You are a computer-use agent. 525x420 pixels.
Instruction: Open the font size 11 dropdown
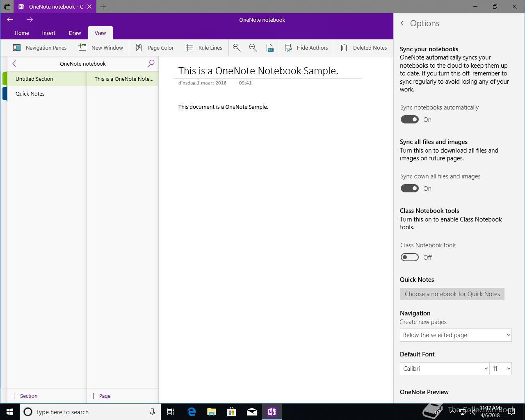pos(500,369)
